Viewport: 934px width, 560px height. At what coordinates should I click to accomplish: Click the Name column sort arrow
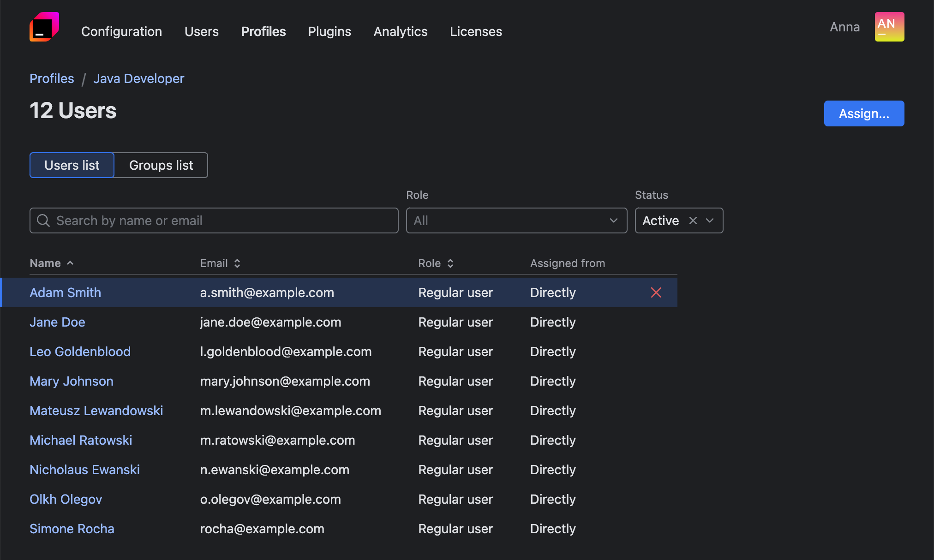click(71, 263)
